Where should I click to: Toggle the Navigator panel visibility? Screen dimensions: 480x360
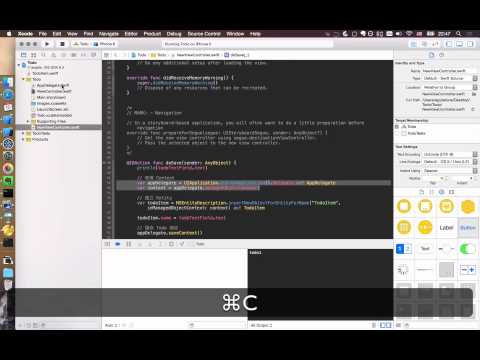click(x=449, y=44)
